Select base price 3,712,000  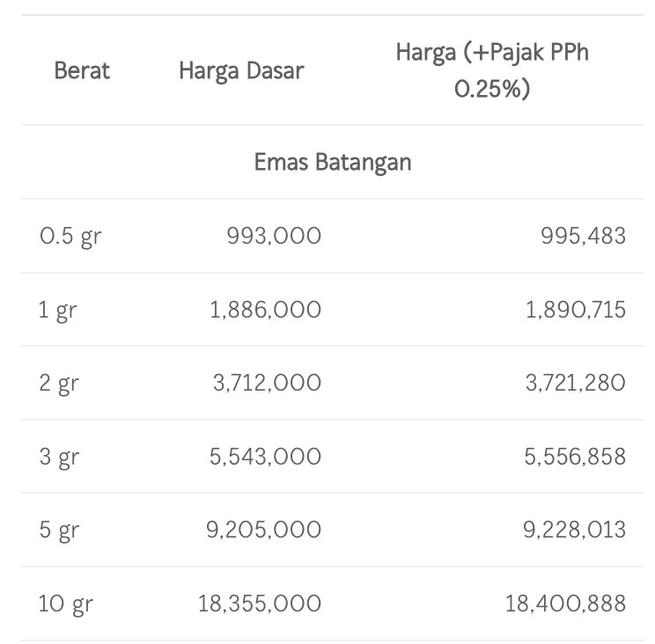pos(267,384)
